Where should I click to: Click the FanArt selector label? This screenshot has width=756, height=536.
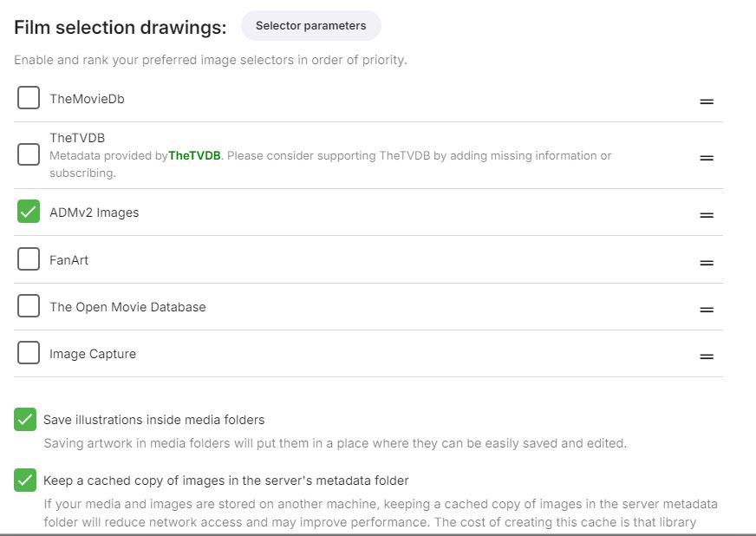pos(68,260)
